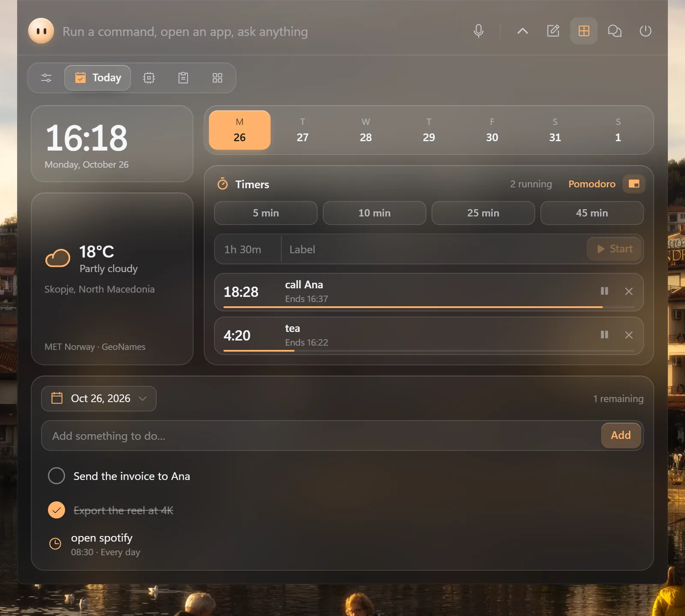
Task: Pause the tea timer
Action: [605, 335]
